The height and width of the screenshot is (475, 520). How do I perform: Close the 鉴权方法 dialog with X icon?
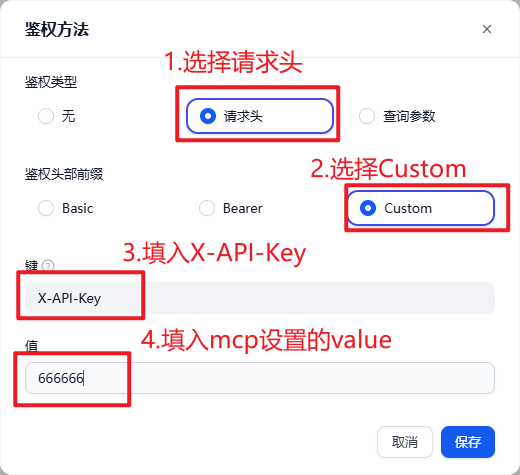(x=487, y=29)
